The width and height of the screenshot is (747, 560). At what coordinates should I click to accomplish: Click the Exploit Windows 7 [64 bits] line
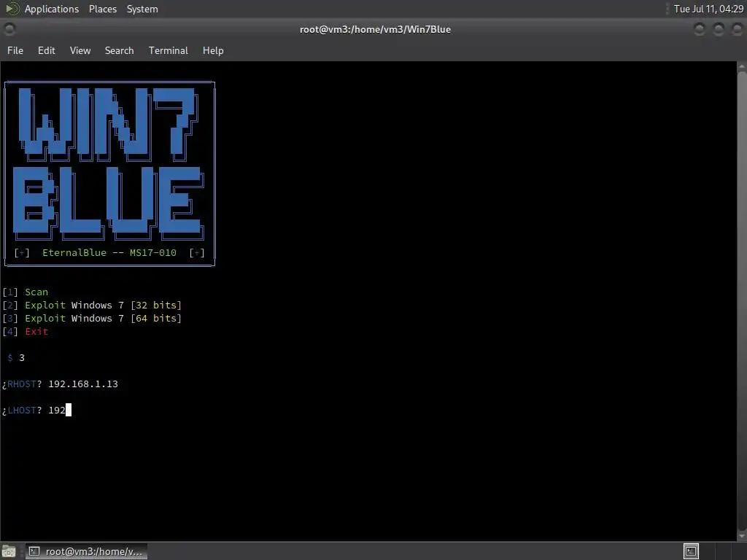[x=92, y=319]
